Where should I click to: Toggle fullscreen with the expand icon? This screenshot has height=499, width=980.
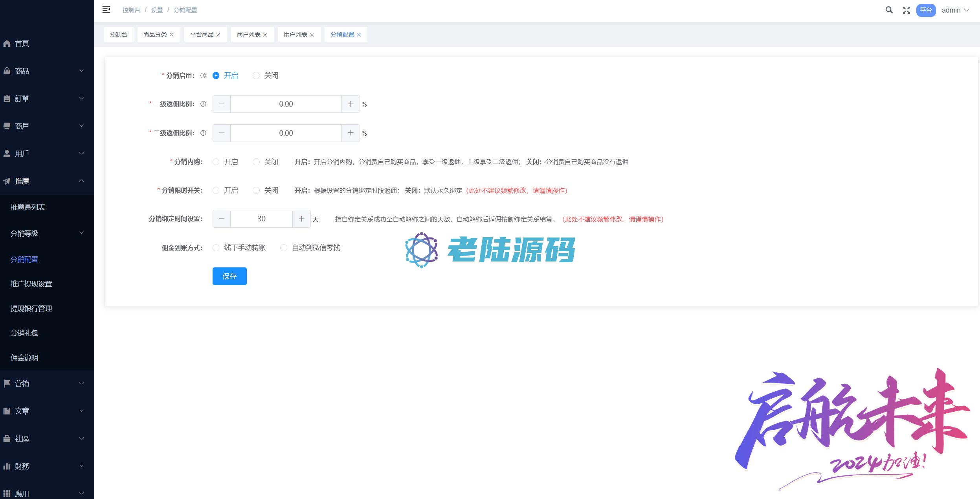(906, 10)
